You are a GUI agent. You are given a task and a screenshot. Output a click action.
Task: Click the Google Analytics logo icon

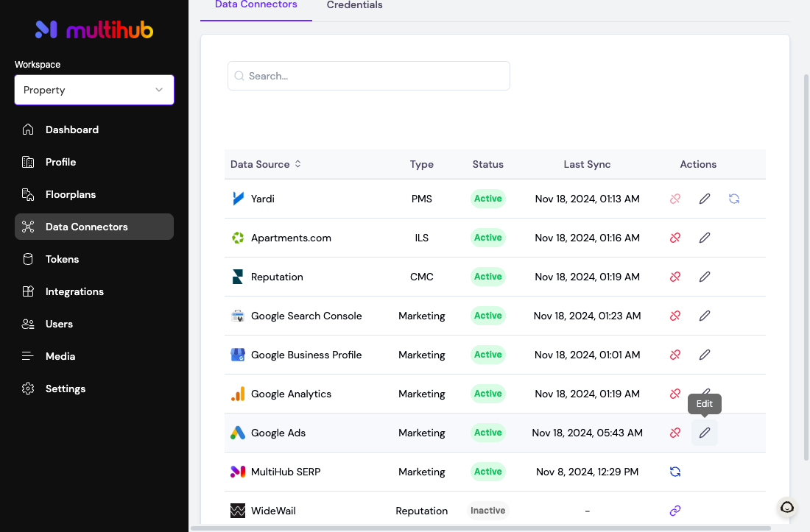pos(238,394)
